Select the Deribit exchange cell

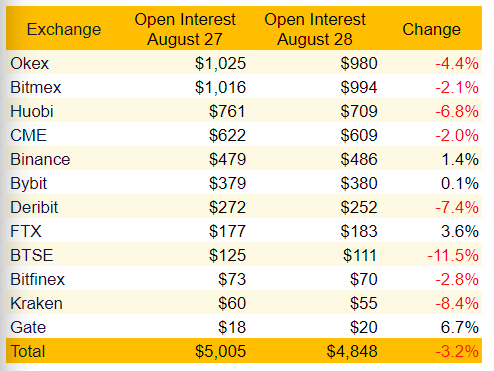[x=34, y=207]
